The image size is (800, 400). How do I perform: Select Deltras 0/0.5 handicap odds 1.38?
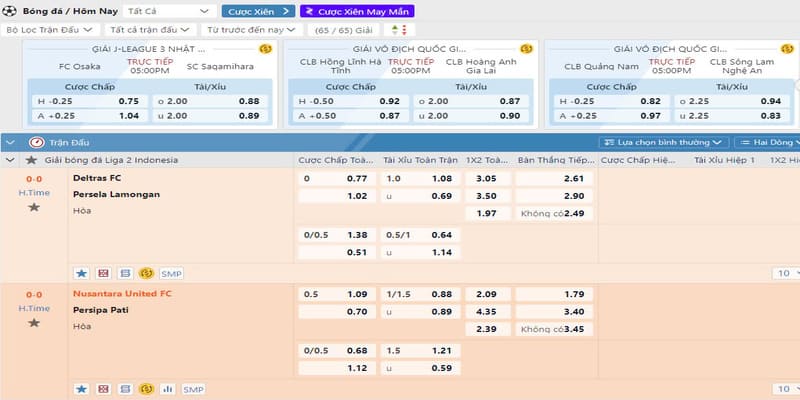337,235
